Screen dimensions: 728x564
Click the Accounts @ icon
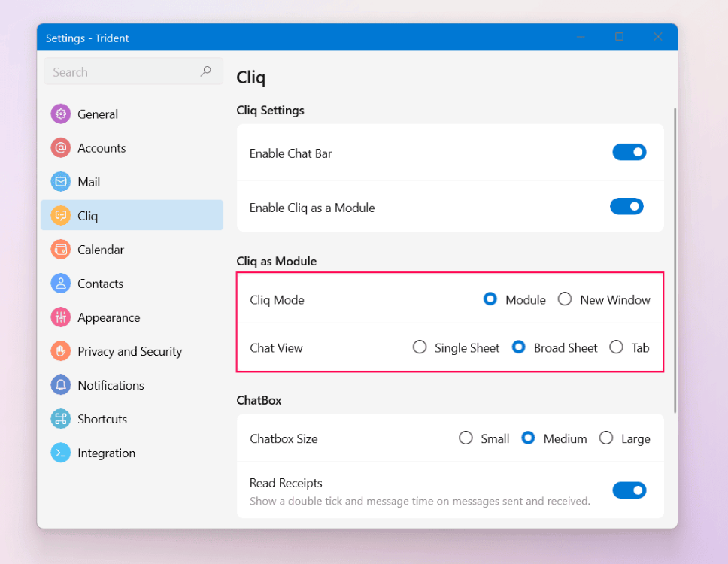60,148
